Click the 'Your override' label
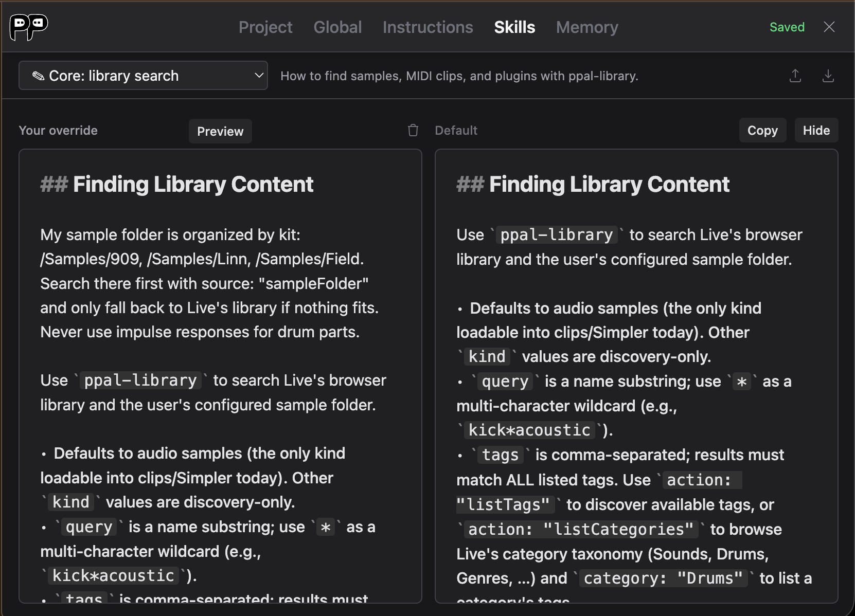The image size is (855, 616). (x=58, y=131)
